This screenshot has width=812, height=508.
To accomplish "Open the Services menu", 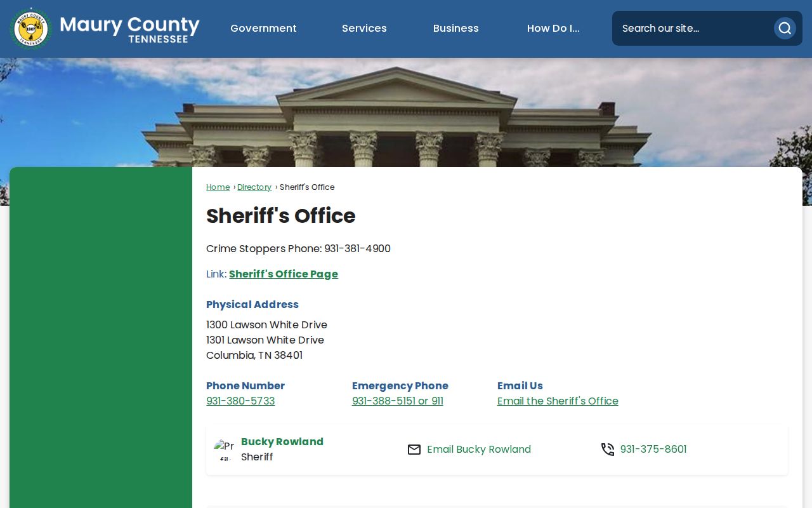I will click(364, 29).
